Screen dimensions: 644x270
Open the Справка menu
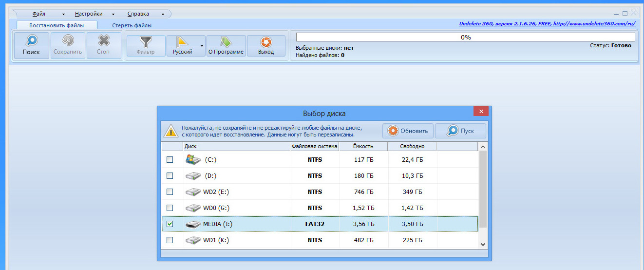point(138,14)
